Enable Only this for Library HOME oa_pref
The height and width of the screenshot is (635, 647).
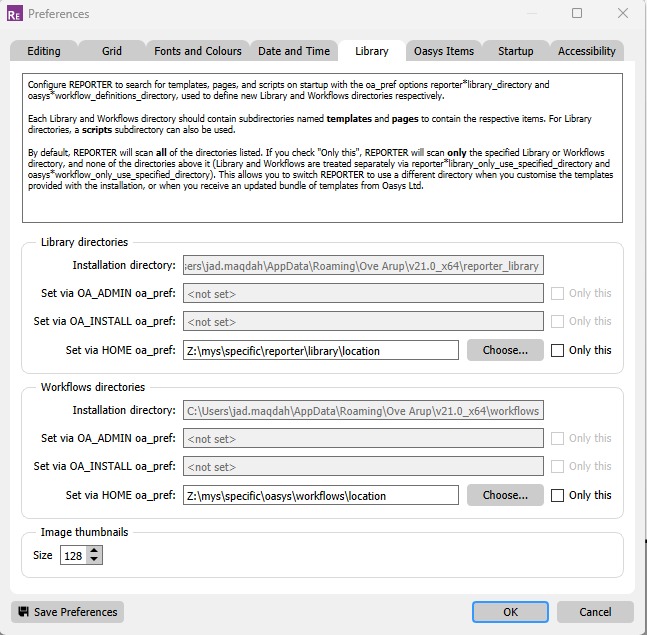[557, 350]
